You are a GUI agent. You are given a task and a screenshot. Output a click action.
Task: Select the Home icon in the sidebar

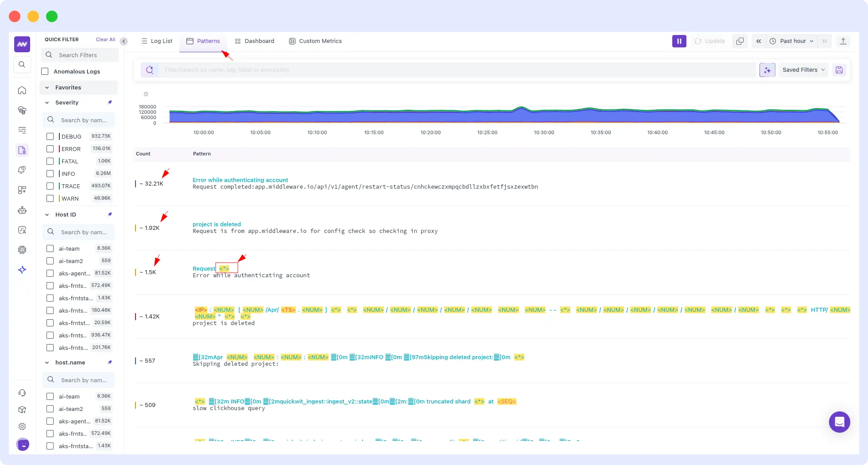tap(22, 90)
